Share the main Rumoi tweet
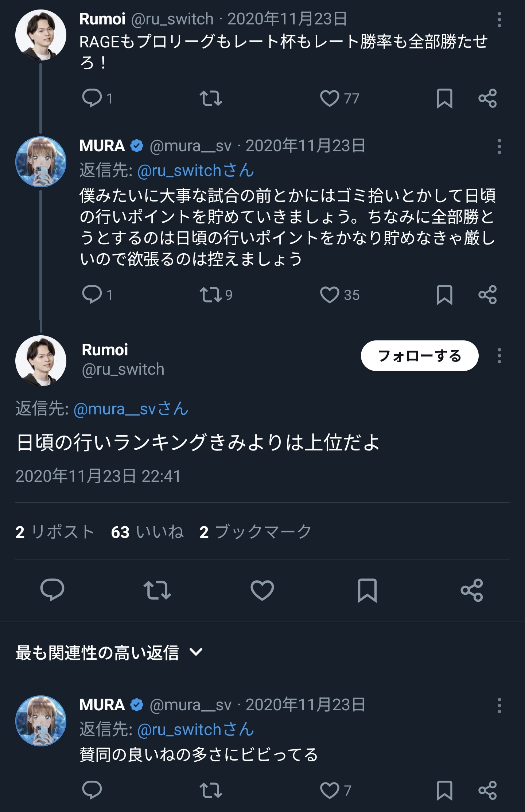The height and width of the screenshot is (812, 525). pyautogui.click(x=472, y=590)
